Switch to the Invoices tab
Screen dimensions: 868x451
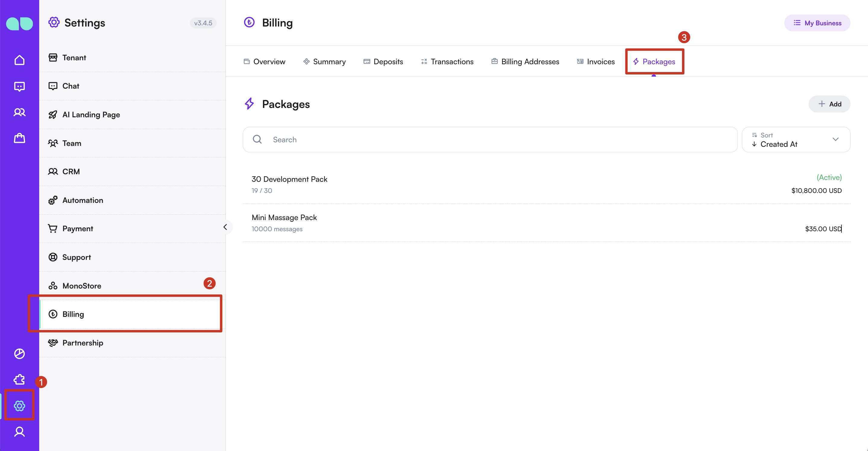[596, 62]
